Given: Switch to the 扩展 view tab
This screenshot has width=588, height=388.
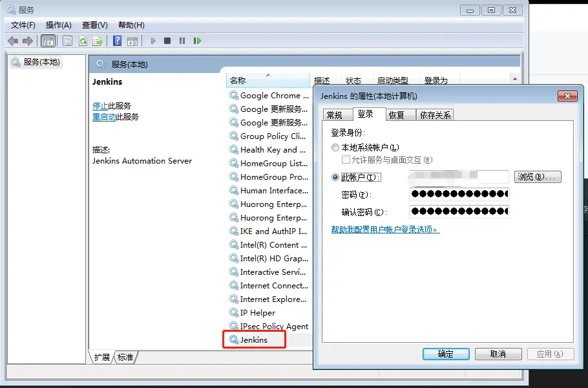Looking at the screenshot, I should click(101, 357).
